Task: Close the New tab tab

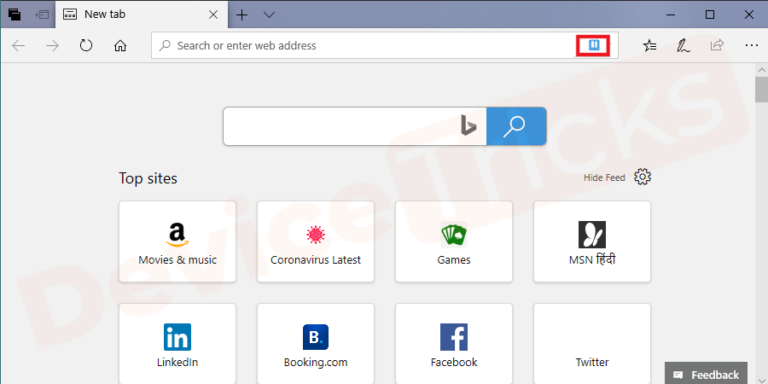Action: 214,15
